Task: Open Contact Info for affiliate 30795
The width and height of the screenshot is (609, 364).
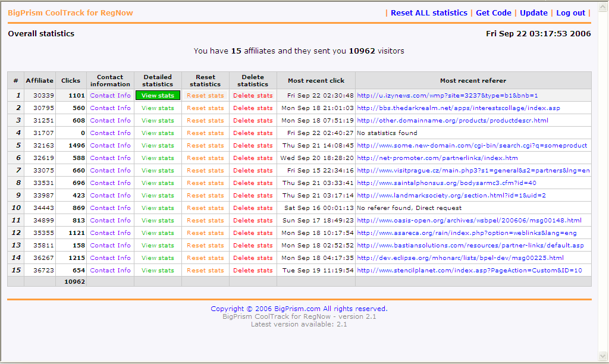Action: (x=110, y=108)
